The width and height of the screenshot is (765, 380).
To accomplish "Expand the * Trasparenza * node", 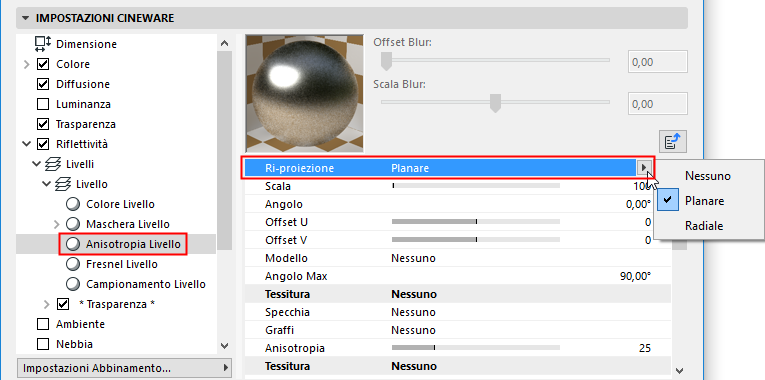I will (x=46, y=304).
